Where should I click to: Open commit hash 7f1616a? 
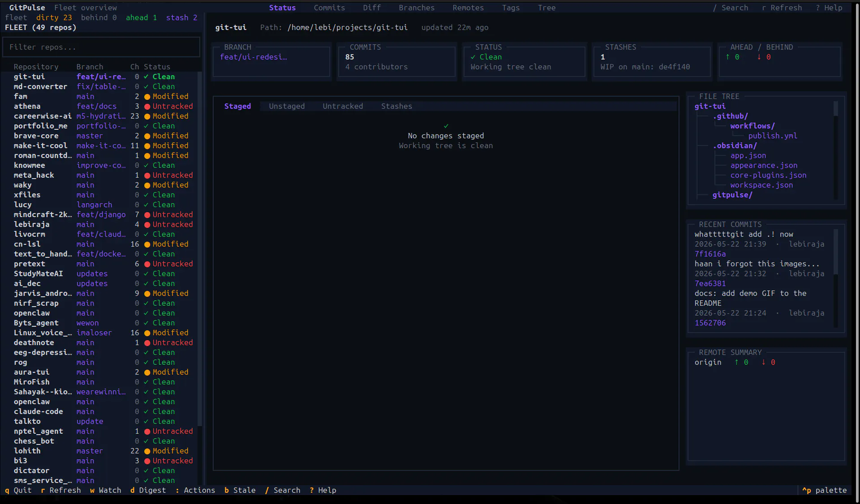coord(710,254)
